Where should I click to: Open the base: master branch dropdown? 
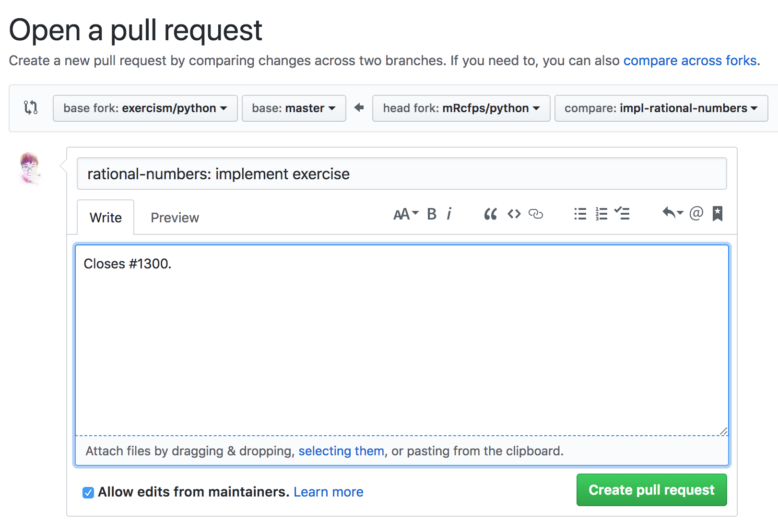click(x=294, y=108)
